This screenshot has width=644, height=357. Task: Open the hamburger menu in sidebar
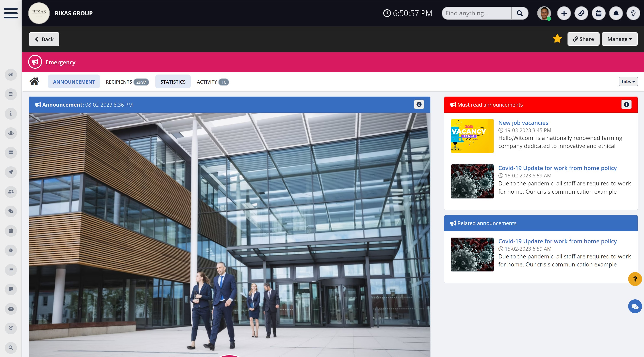pos(11,13)
